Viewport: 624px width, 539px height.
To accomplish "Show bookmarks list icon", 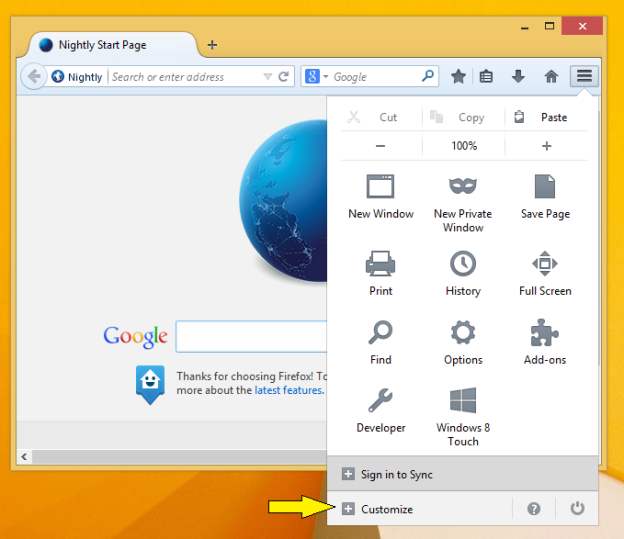I will (x=486, y=76).
